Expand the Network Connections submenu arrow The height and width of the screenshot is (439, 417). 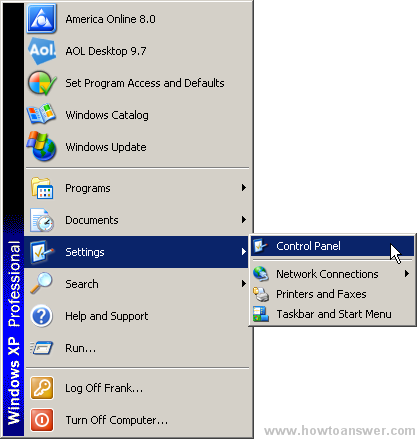pos(407,274)
